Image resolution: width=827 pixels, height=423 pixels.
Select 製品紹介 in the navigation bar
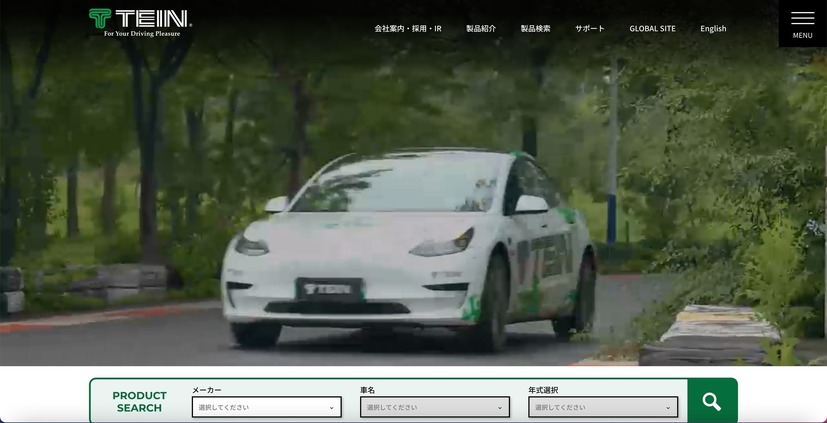(480, 29)
